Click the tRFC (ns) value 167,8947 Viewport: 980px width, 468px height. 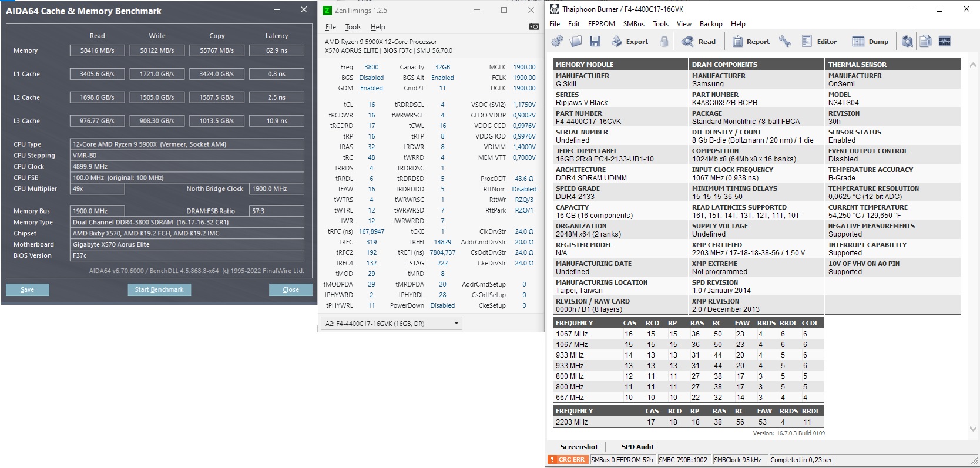371,231
